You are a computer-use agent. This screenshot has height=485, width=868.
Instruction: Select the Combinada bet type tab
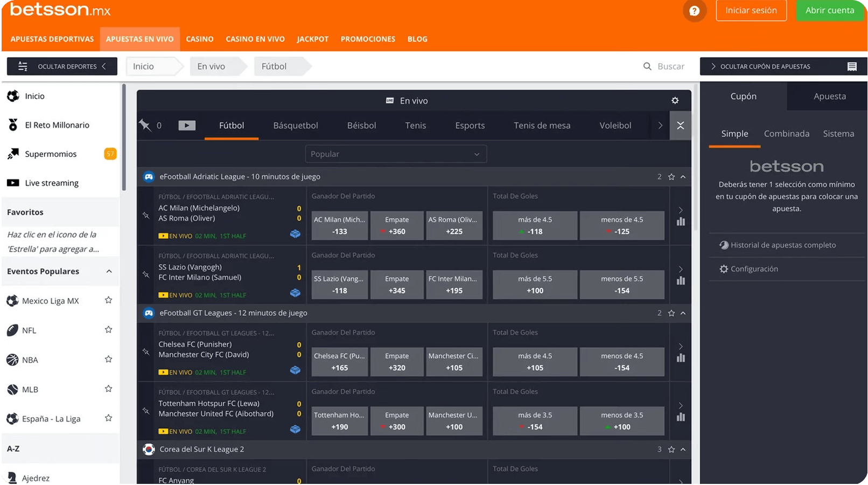pyautogui.click(x=787, y=134)
